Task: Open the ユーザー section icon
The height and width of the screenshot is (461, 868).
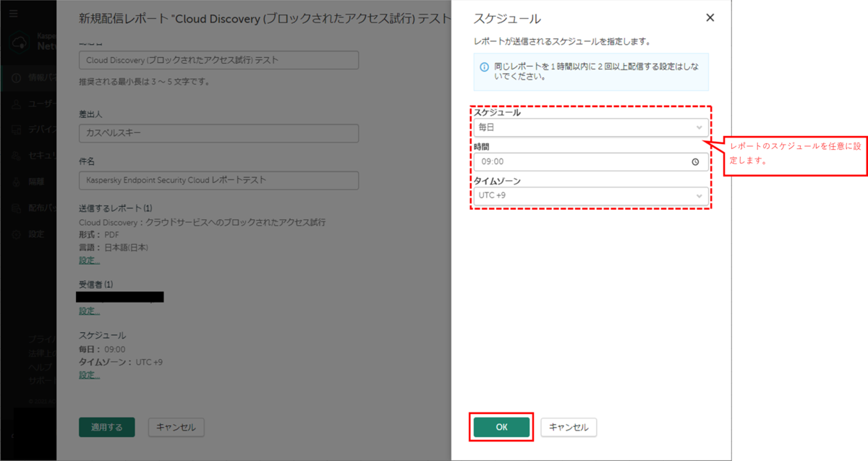Action: [x=16, y=104]
